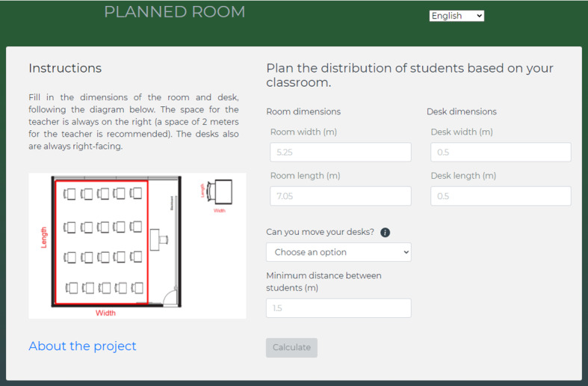This screenshot has width=588, height=386.
Task: Click the red "Length" label beside the classroom
Action: pyautogui.click(x=44, y=237)
